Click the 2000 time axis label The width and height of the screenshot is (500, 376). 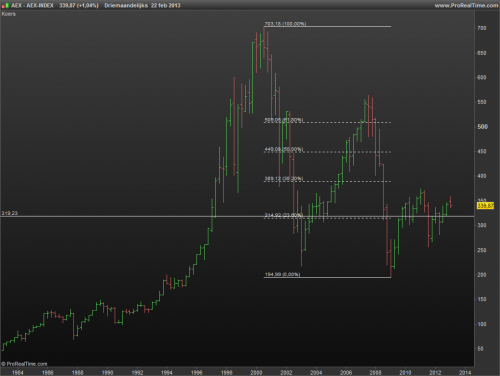click(256, 372)
